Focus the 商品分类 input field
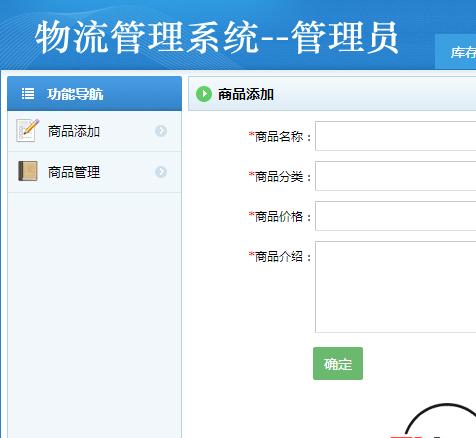The image size is (476, 438). (396, 176)
